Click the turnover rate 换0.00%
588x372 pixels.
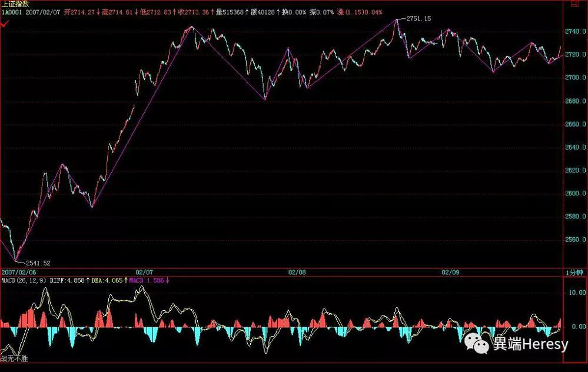coord(294,12)
